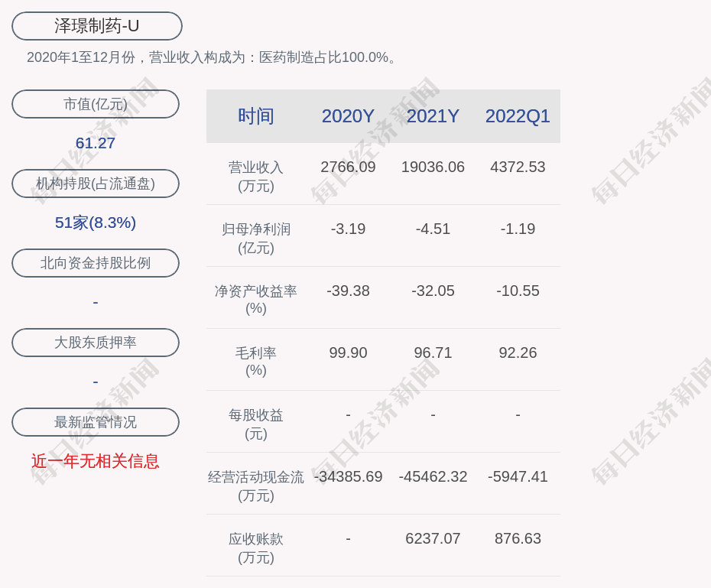This screenshot has height=588, width=711.
Task: Select the 2021Y column header
Action: coord(433,116)
